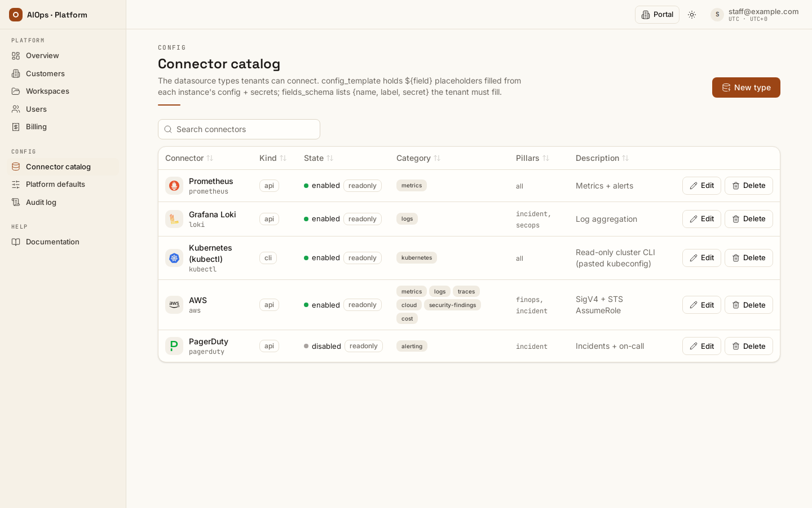
Task: Open Documentation in the sidebar
Action: pyautogui.click(x=63, y=242)
